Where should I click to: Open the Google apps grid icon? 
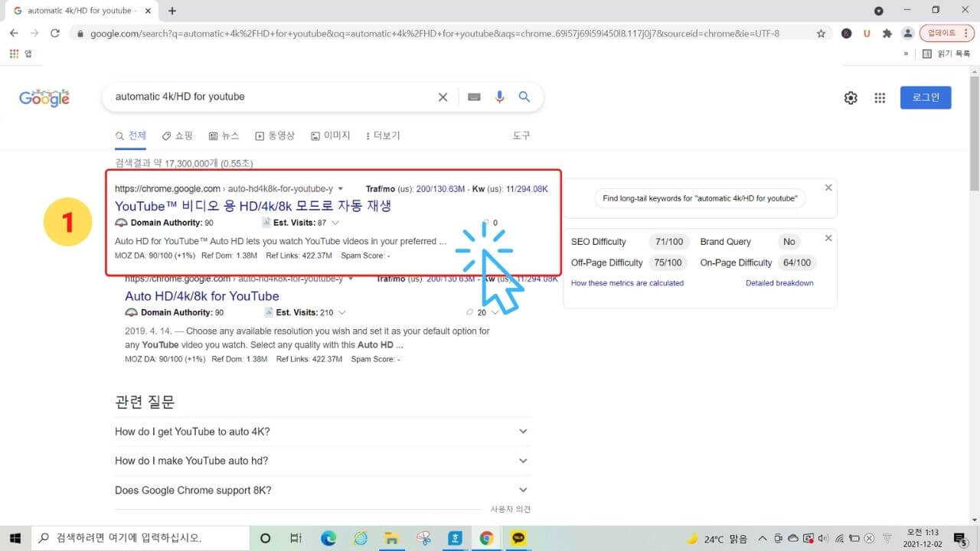coord(879,97)
